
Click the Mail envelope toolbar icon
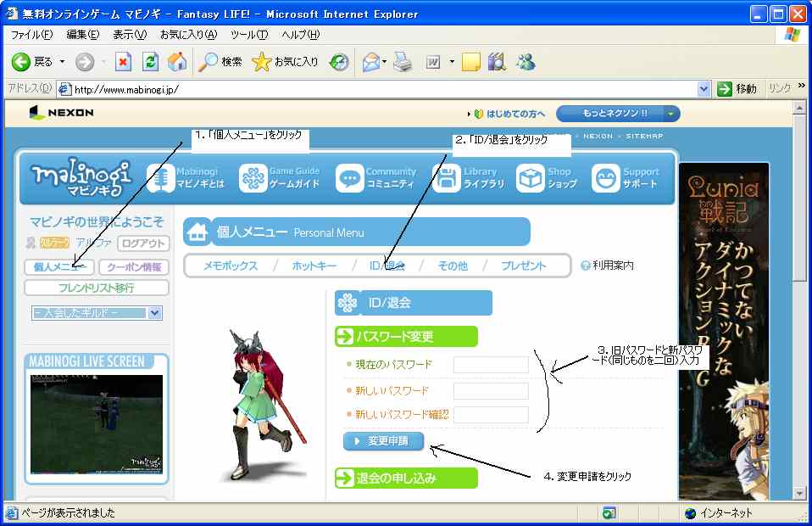(370, 62)
